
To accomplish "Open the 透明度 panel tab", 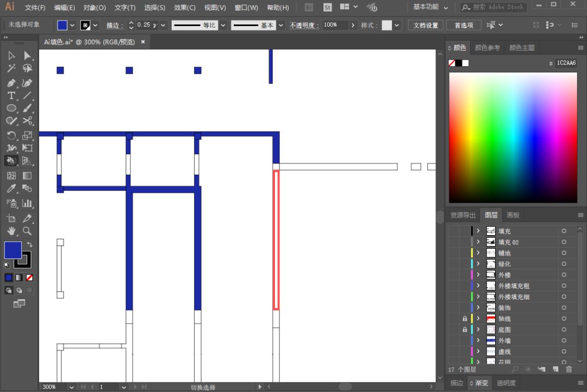I will (x=506, y=383).
